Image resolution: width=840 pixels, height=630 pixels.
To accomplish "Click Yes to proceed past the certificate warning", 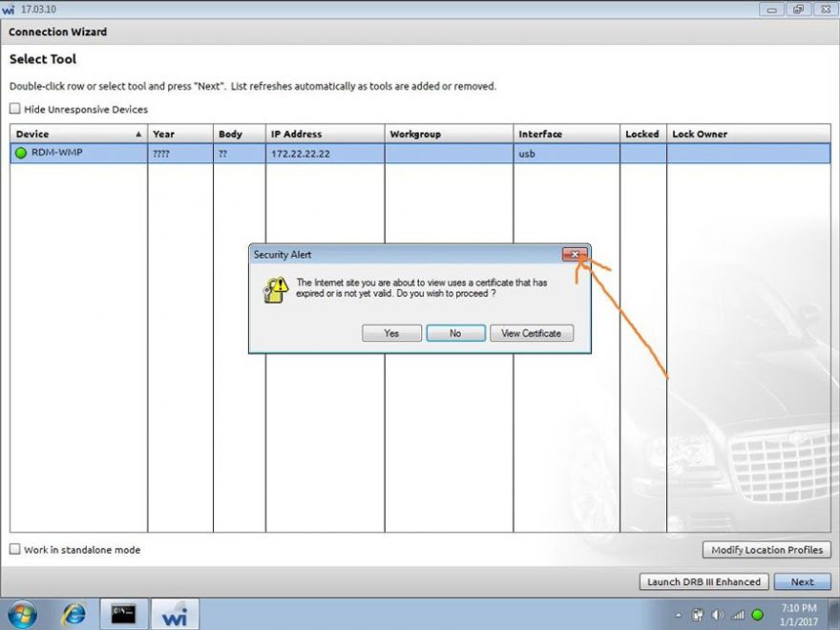I will pos(391,333).
